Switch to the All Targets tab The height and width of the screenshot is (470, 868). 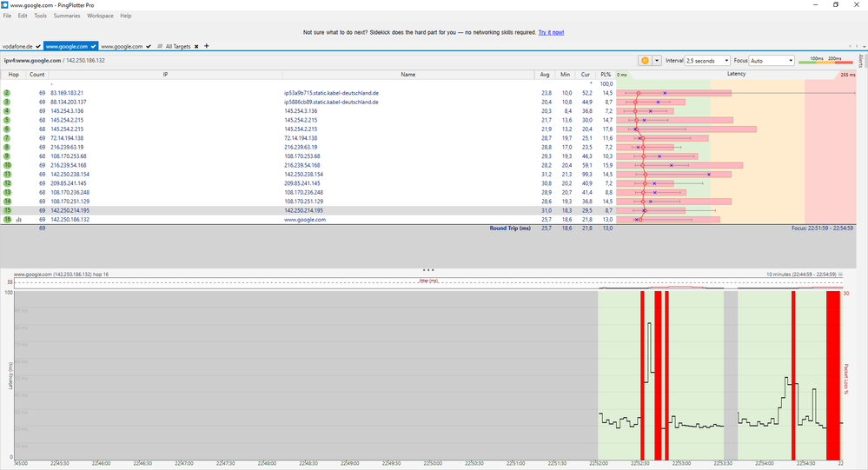pyautogui.click(x=178, y=47)
